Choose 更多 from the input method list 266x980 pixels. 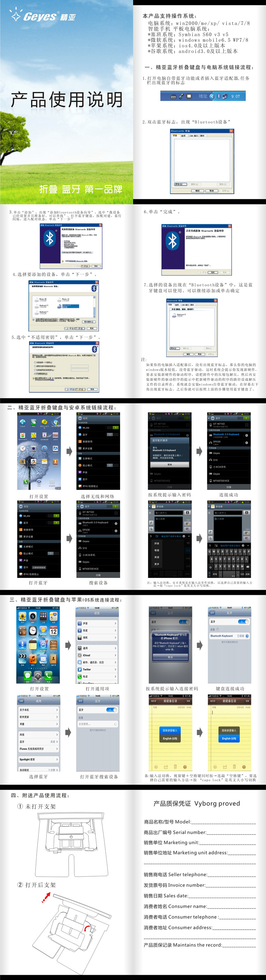pos(157,564)
